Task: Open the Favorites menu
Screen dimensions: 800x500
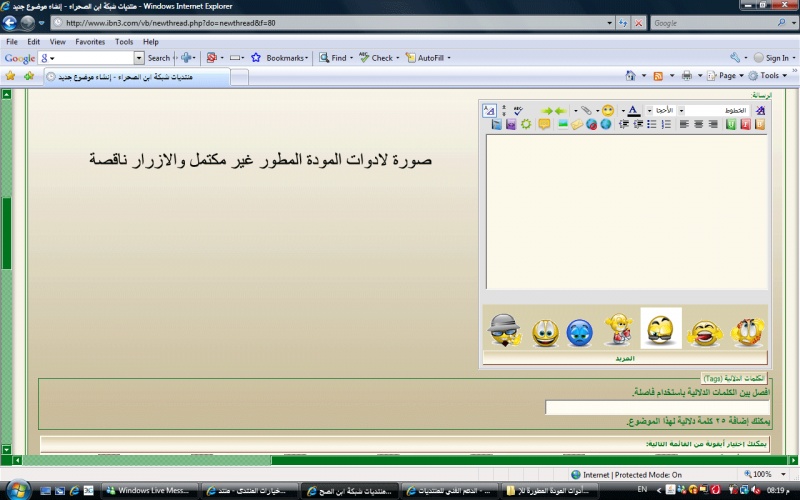Action: coord(90,42)
